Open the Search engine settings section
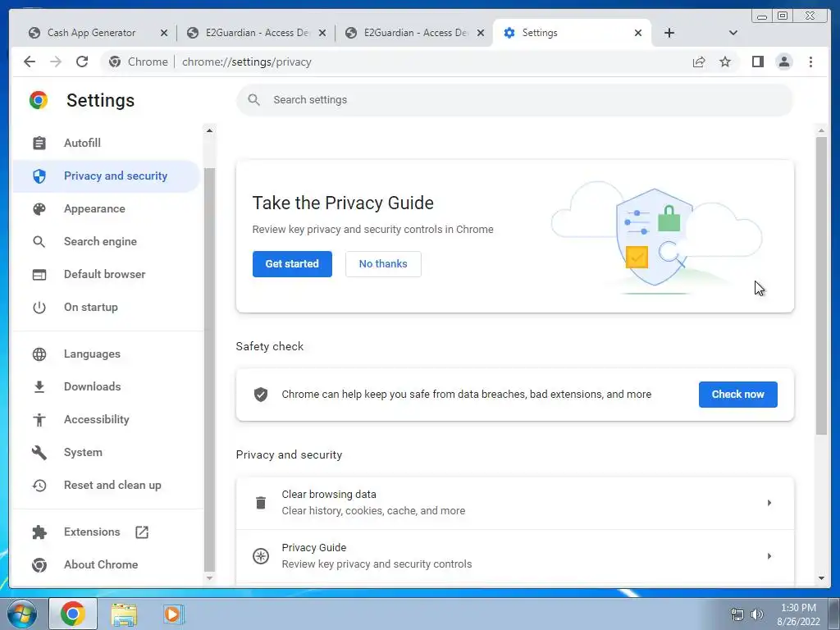840x630 pixels. [100, 242]
